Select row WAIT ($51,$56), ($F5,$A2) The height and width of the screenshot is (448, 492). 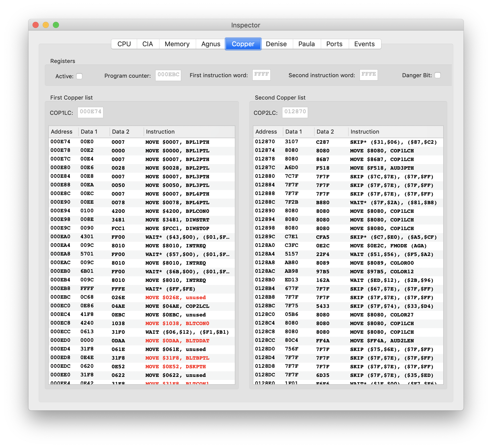348,254
